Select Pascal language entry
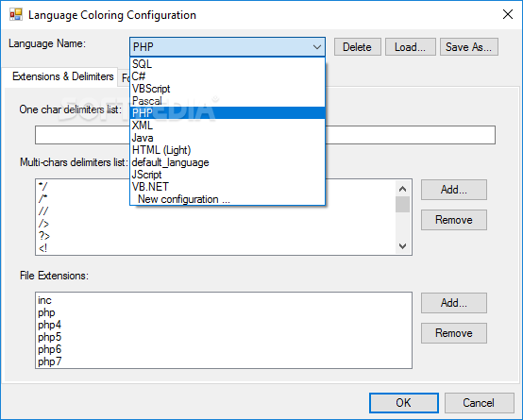Viewport: 523px width, 420px height. pyautogui.click(x=228, y=101)
